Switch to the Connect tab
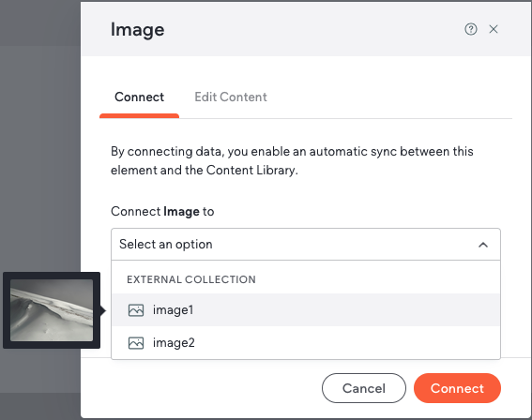The image size is (532, 420). tap(139, 97)
